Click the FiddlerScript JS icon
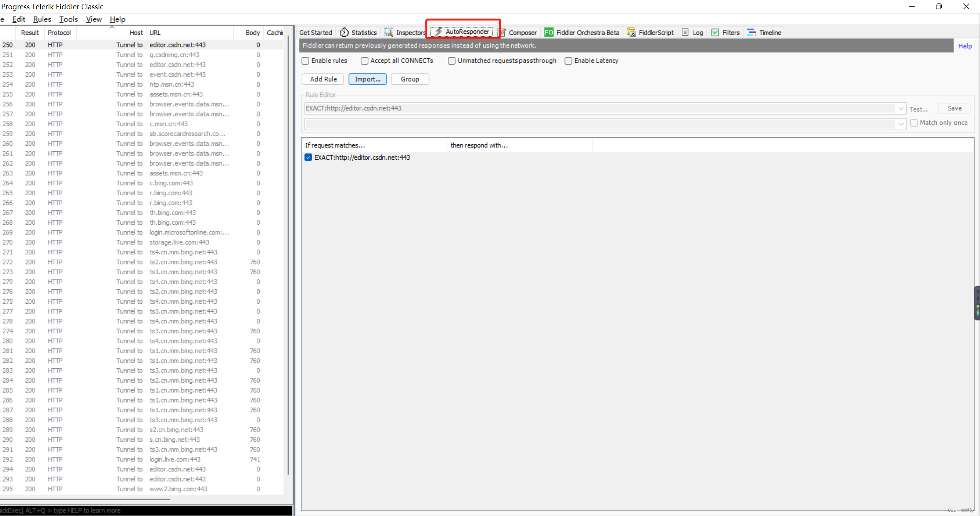The image size is (980, 516). click(x=631, y=32)
